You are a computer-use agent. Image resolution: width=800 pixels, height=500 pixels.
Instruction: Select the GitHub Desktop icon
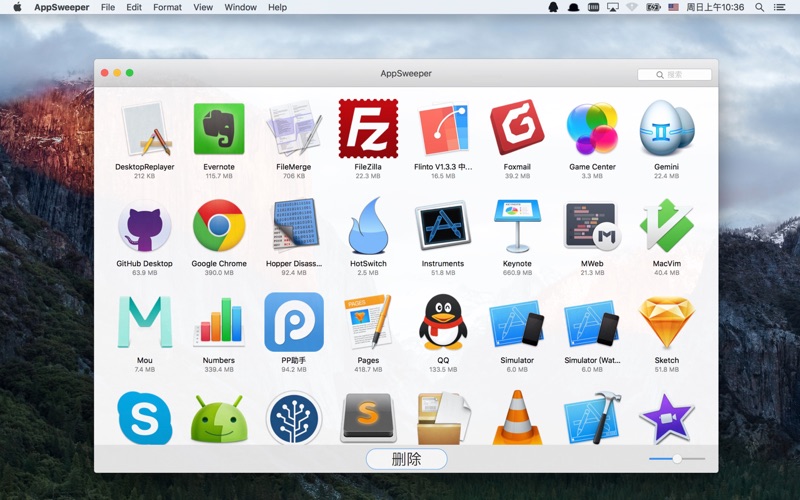point(144,226)
